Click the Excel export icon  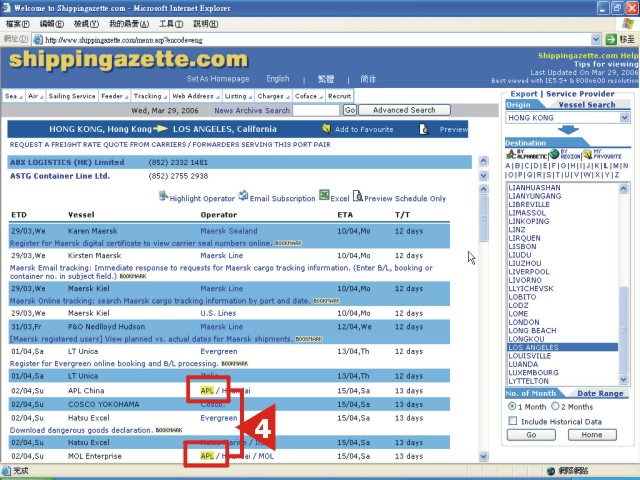pyautogui.click(x=324, y=195)
